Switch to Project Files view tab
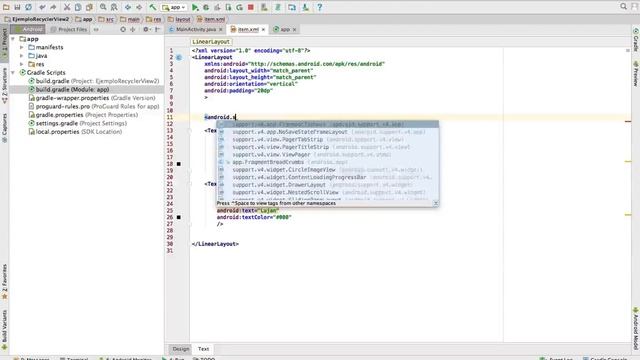 pos(69,29)
